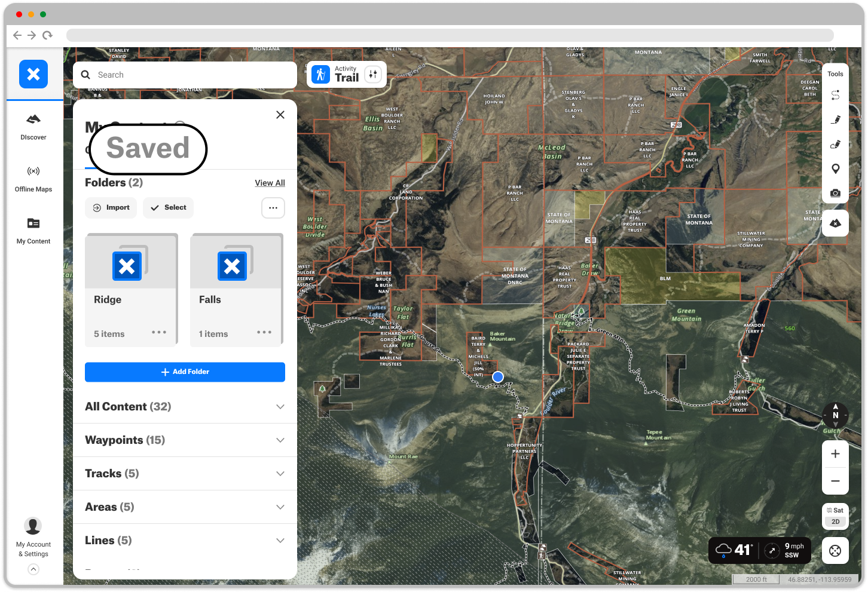Click the Import button
The width and height of the screenshot is (868, 592).
point(111,207)
